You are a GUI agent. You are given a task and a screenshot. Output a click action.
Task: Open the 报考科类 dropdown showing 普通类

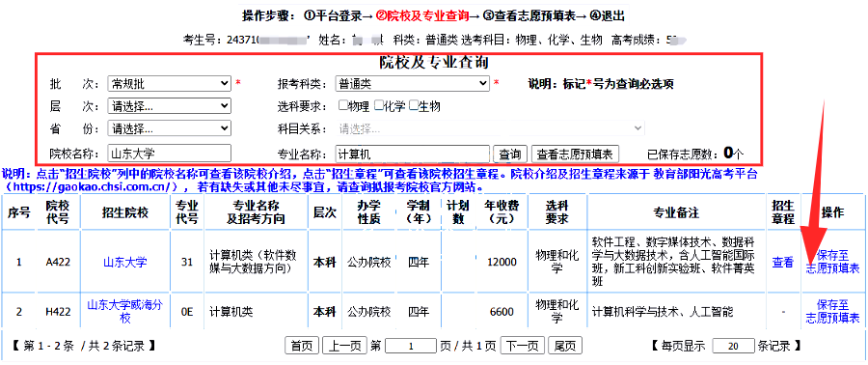[x=413, y=84]
